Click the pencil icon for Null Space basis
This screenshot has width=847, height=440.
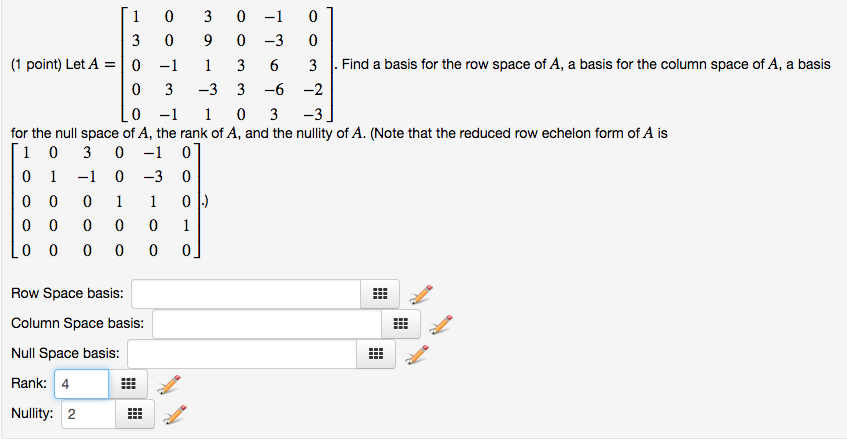pos(420,354)
